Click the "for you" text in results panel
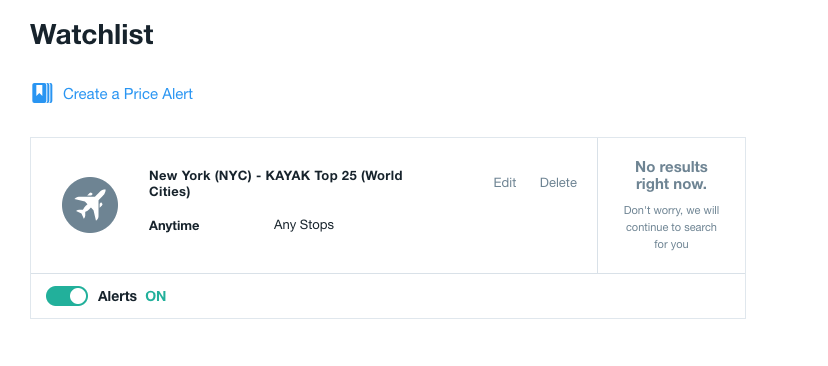The height and width of the screenshot is (366, 828). pos(671,245)
